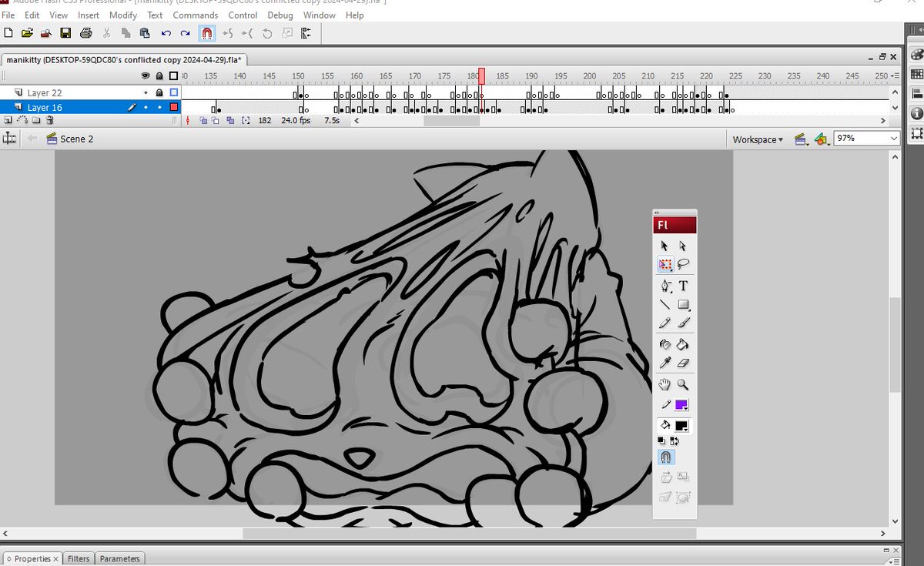Choose the Subselection tool
This screenshot has width=924, height=566.
[683, 246]
